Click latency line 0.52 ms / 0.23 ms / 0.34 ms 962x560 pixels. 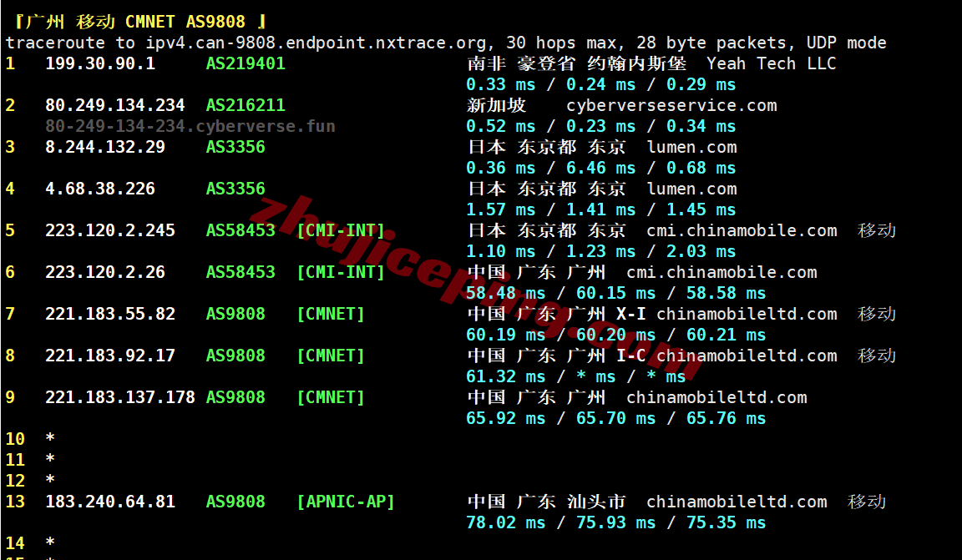pyautogui.click(x=600, y=126)
